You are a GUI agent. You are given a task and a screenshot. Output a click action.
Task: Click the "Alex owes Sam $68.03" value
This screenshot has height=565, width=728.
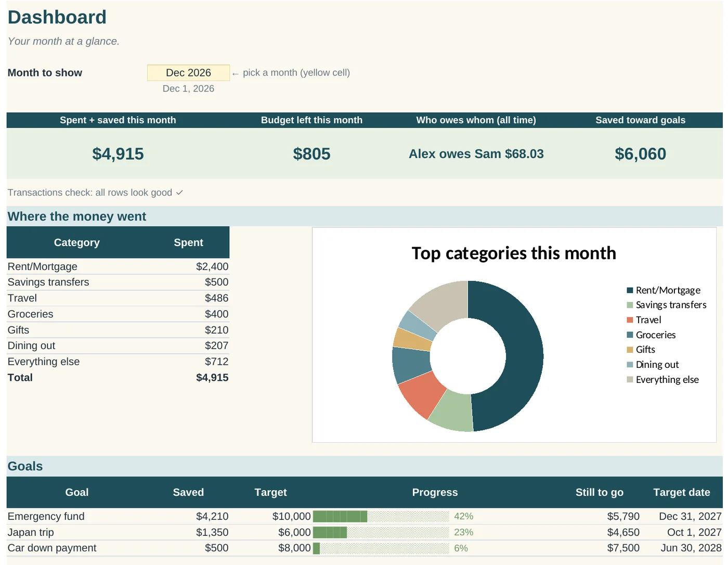click(476, 154)
